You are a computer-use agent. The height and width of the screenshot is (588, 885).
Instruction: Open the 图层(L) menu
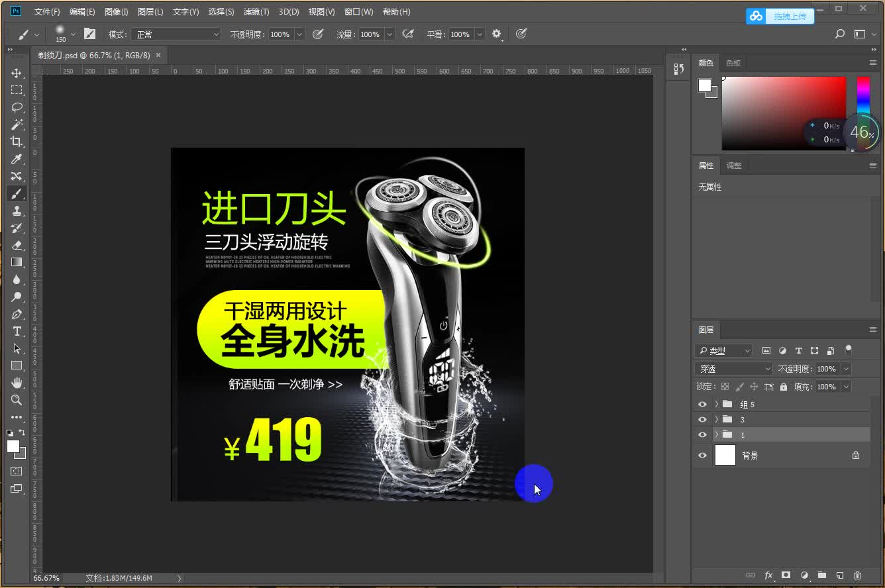(x=150, y=12)
